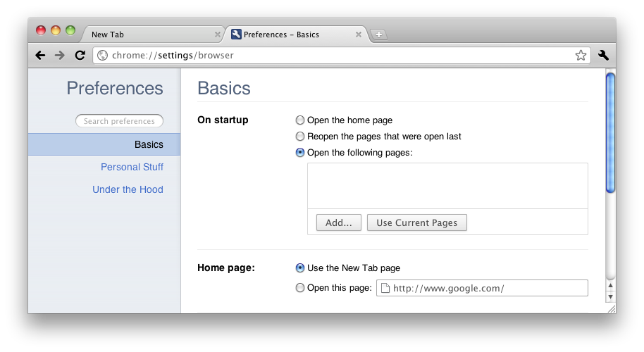Select Use the New Tab page option
The width and height of the screenshot is (644, 352).
[x=301, y=268]
